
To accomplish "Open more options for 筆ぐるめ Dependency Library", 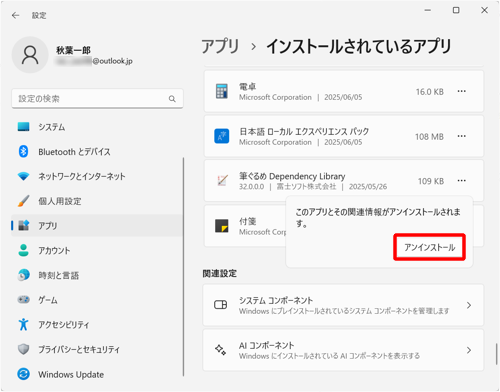I will (462, 181).
